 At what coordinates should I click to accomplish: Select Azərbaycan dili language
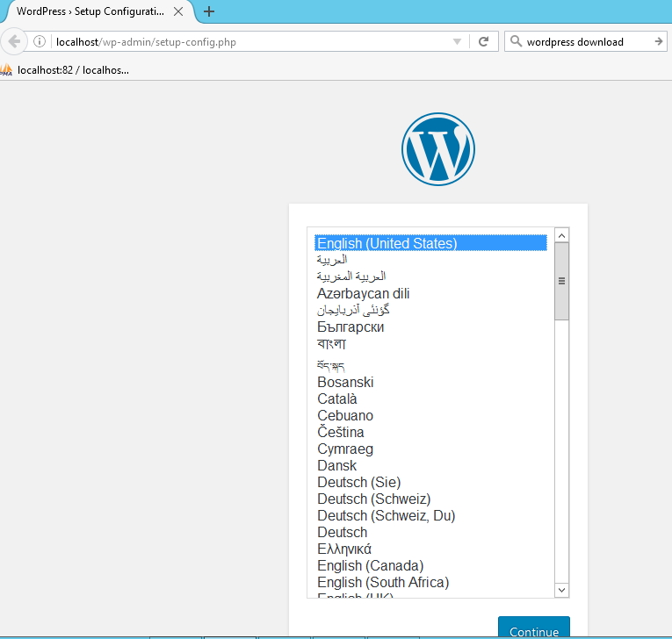point(430,293)
